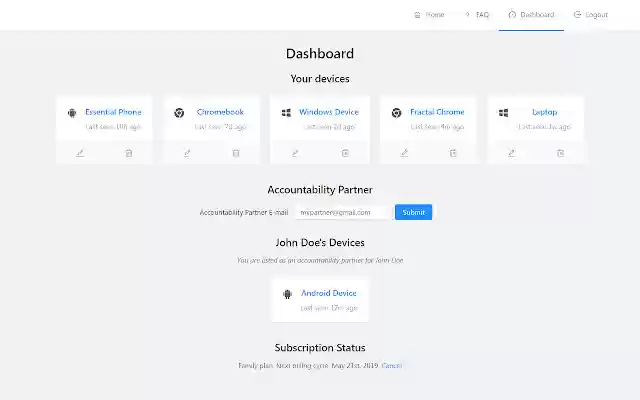Delete the Windows Device with trash icon
This screenshot has height=400, width=640.
coord(345,153)
